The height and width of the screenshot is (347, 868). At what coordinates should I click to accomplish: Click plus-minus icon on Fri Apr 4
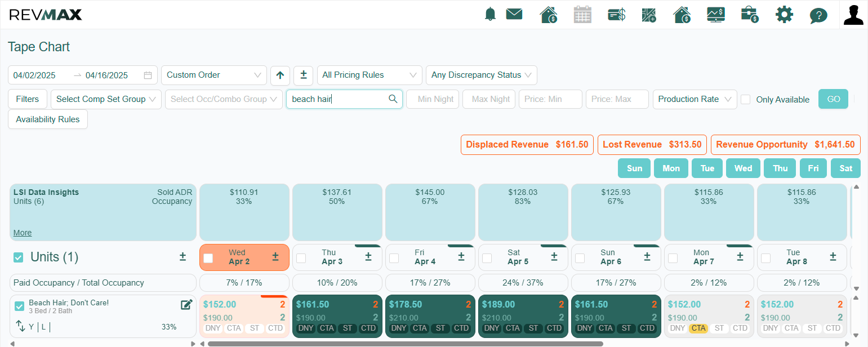[461, 257]
